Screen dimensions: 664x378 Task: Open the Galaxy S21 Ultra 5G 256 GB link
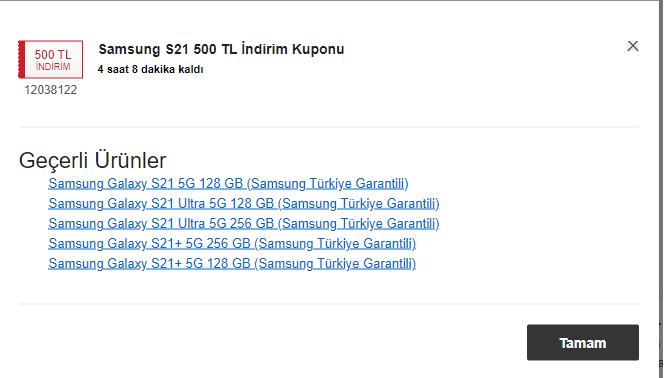(244, 223)
